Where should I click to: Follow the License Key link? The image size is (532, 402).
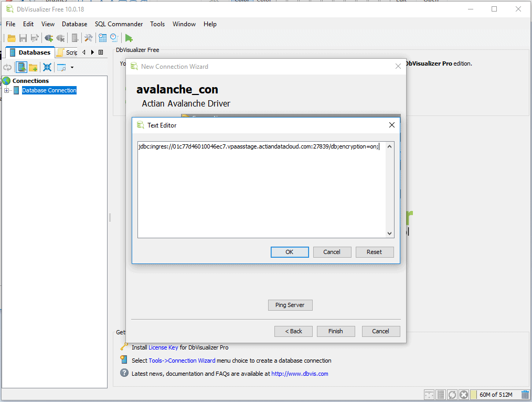(163, 347)
